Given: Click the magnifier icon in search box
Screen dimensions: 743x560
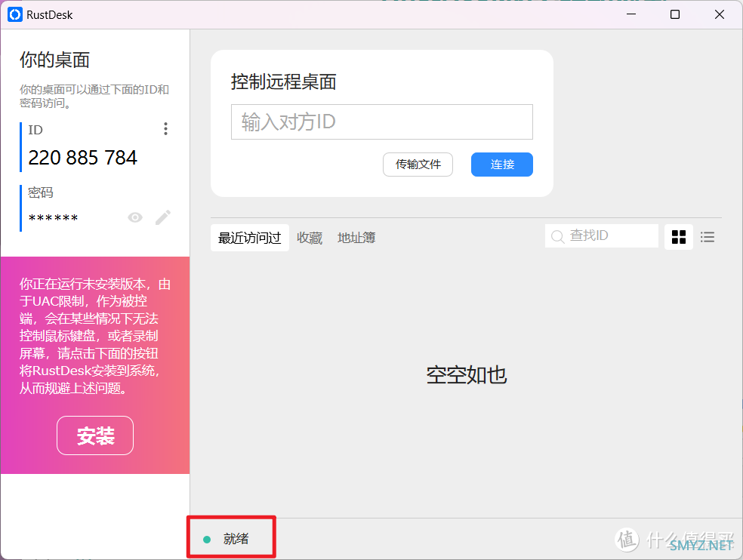Looking at the screenshot, I should point(558,236).
